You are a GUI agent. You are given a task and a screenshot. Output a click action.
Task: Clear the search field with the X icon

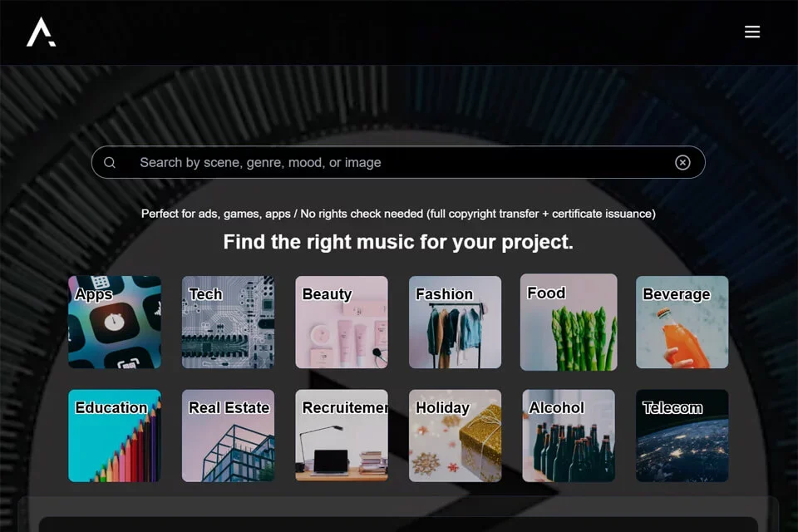click(682, 162)
